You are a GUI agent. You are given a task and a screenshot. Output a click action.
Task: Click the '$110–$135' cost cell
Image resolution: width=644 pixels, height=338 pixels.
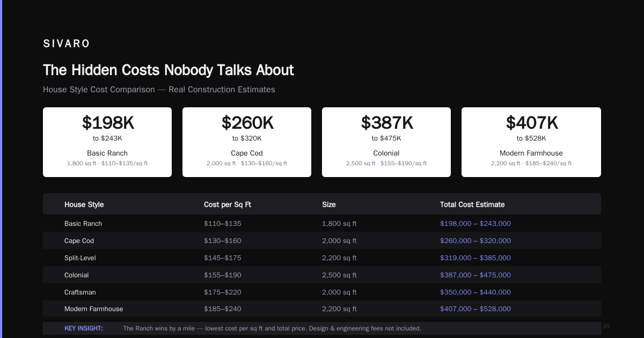click(223, 224)
